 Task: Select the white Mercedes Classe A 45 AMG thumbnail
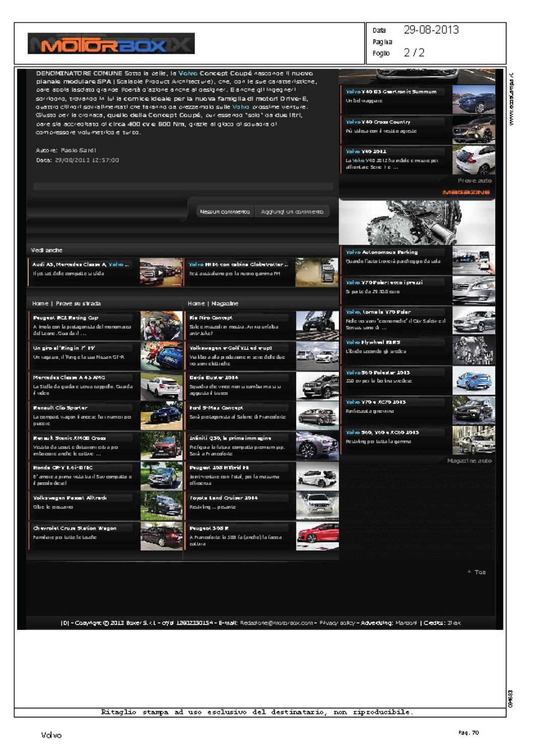pos(161,386)
